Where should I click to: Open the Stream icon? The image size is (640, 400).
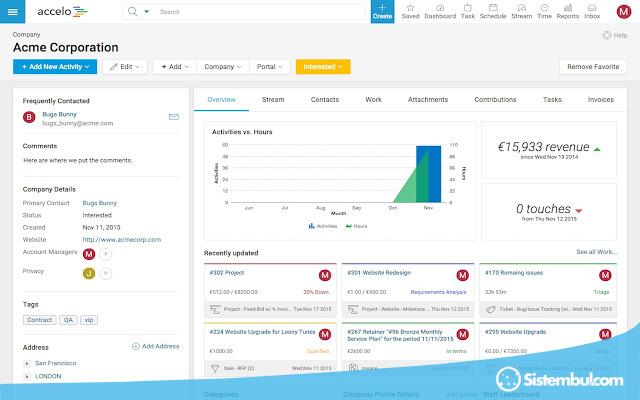(522, 11)
